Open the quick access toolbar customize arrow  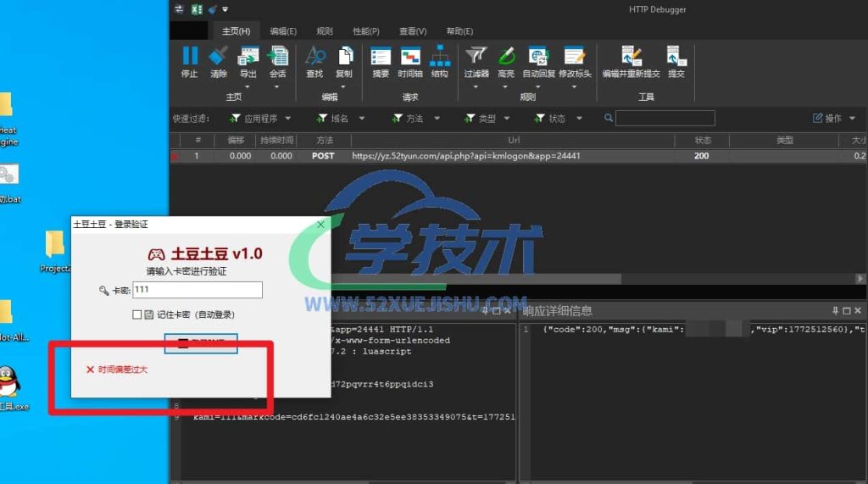pos(225,8)
